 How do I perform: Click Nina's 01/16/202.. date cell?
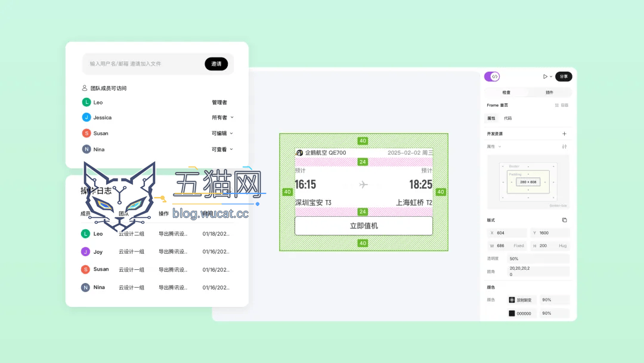pos(216,287)
